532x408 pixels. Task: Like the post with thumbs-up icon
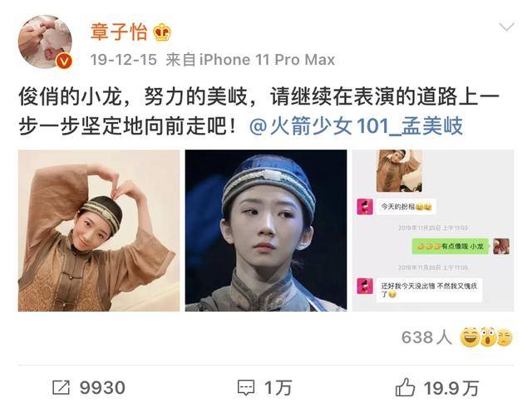point(405,387)
